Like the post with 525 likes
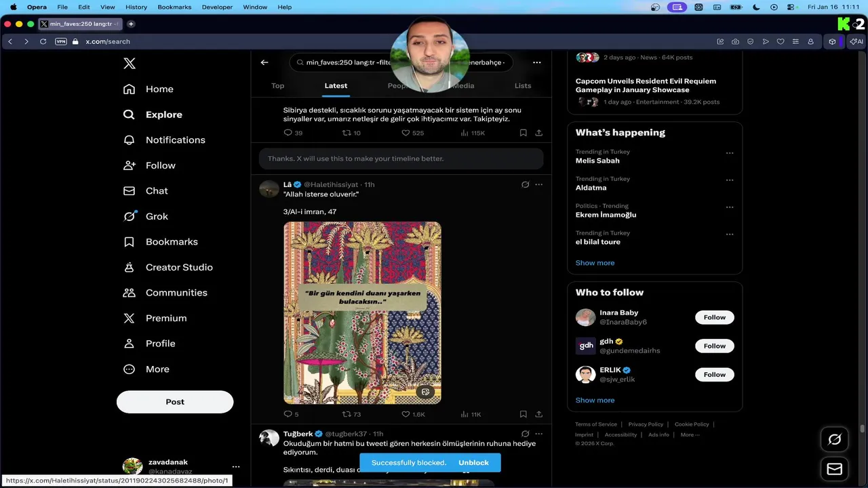The image size is (868, 488). [412, 133]
